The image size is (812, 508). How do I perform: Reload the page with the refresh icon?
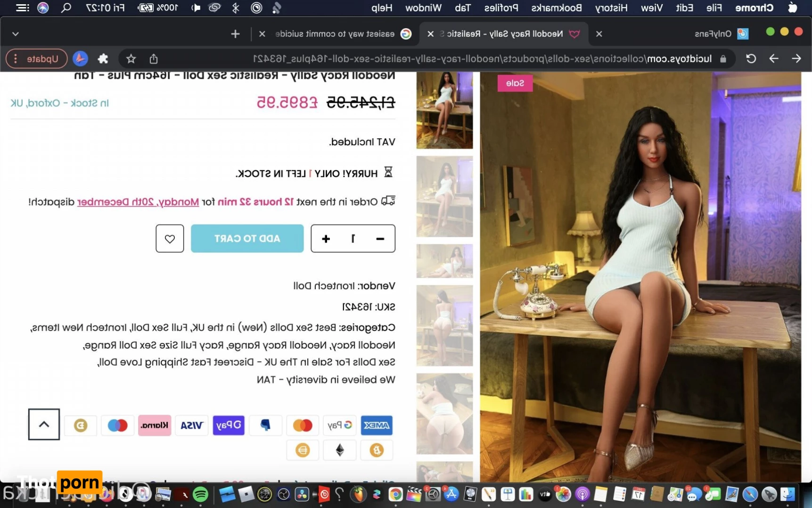[x=751, y=59]
